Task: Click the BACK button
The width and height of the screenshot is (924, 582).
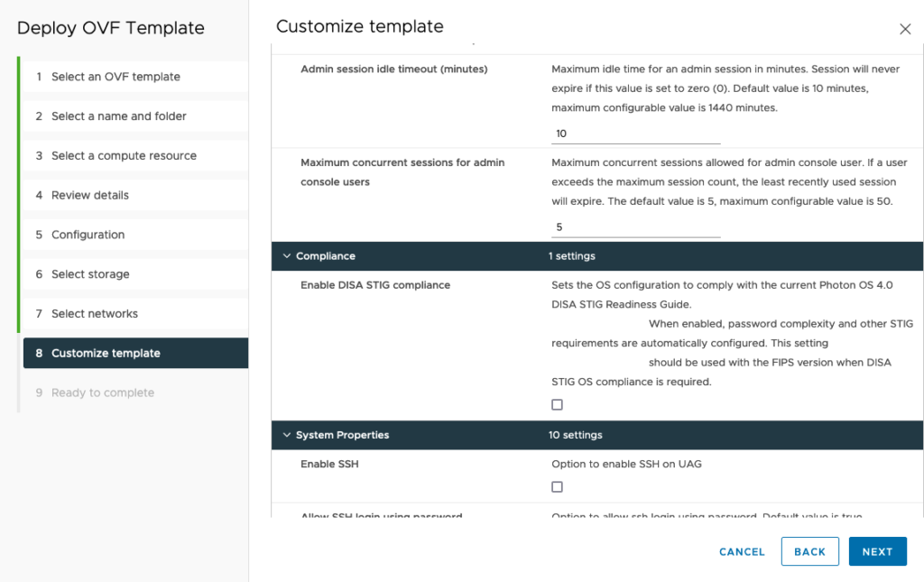Action: (809, 551)
